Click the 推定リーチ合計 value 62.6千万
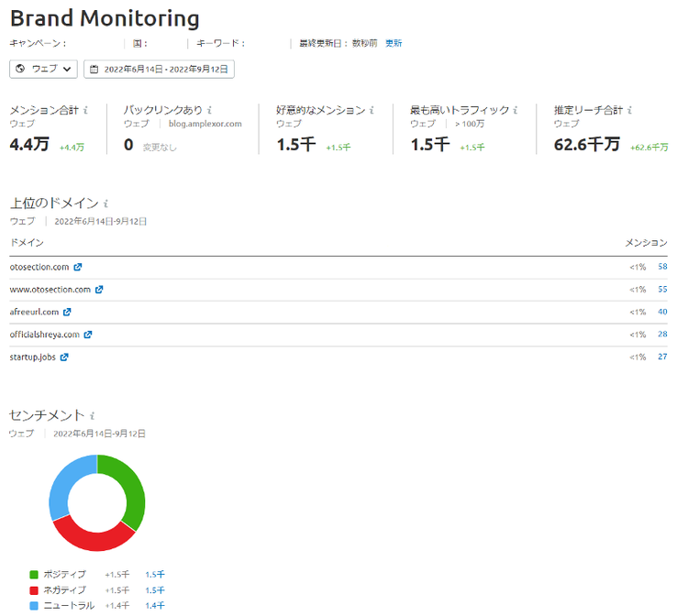 pos(587,144)
